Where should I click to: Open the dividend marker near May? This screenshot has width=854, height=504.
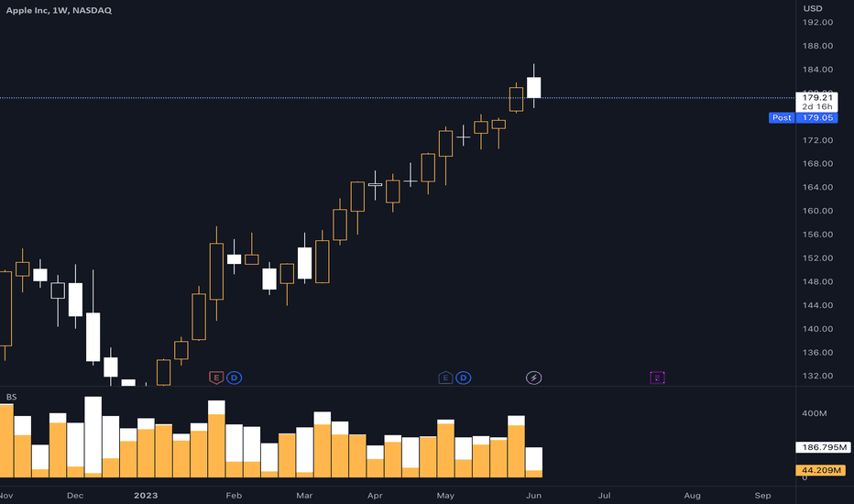point(464,378)
